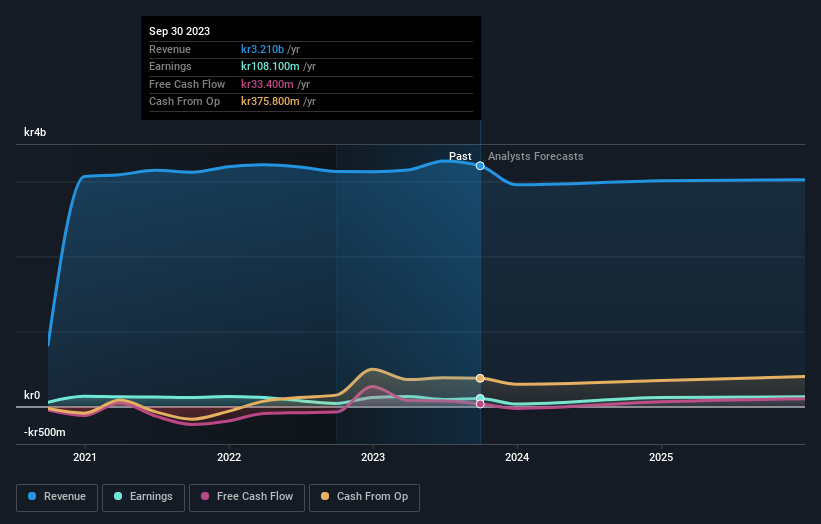Click the kr4b y-axis label
Viewport: 821px width, 524px height.
tap(35, 132)
